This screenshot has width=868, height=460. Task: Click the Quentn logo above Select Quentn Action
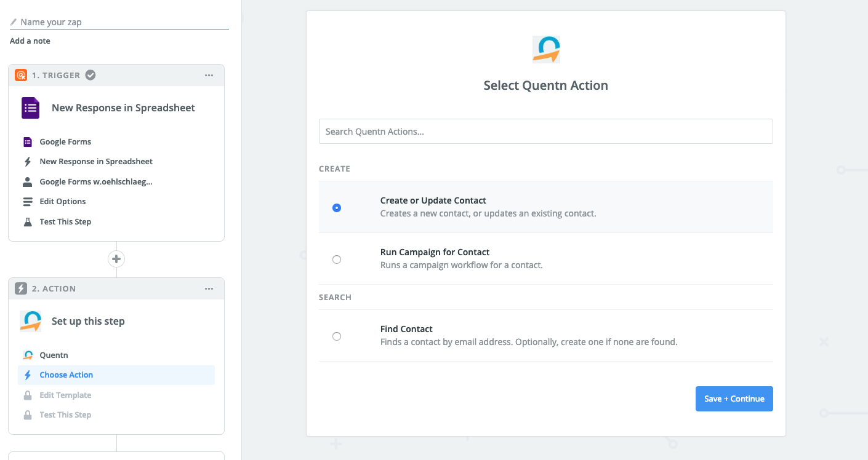coord(546,50)
